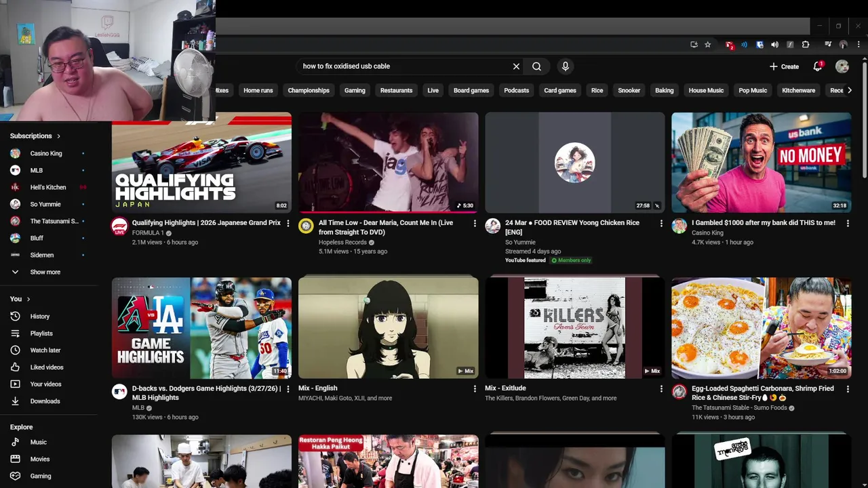Select the Restaurants chip

pyautogui.click(x=396, y=90)
